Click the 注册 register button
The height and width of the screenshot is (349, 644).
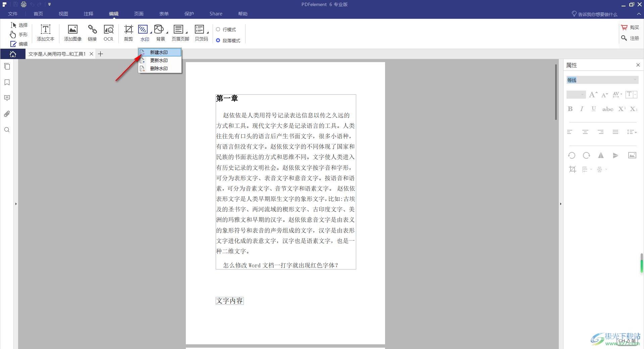pos(630,38)
